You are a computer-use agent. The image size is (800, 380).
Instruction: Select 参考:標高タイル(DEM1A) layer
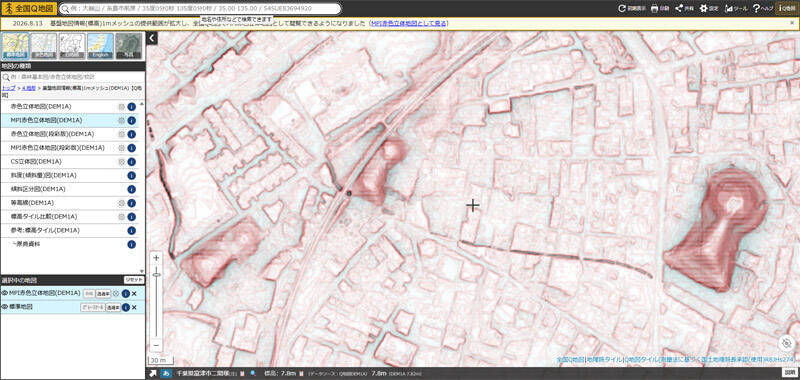69,231
